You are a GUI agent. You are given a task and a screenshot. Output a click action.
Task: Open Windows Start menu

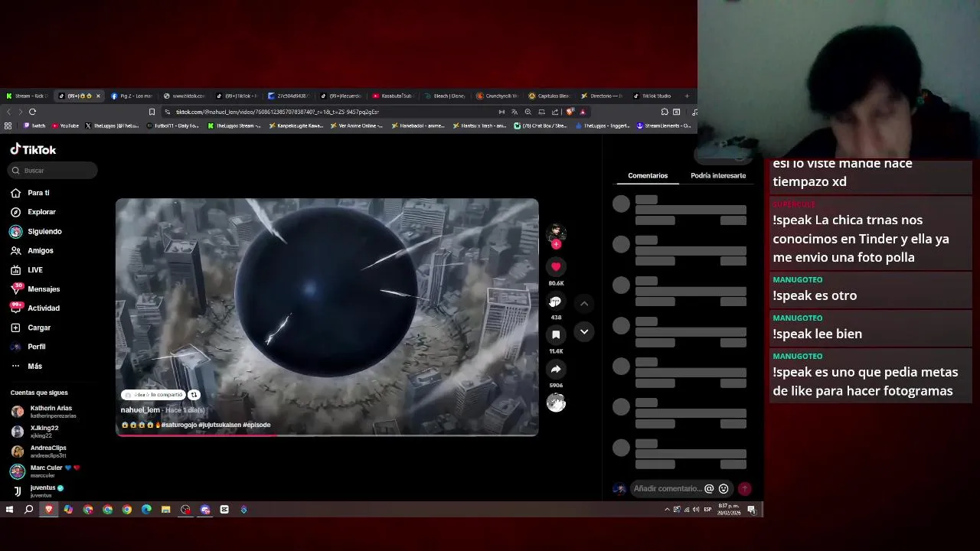point(9,510)
